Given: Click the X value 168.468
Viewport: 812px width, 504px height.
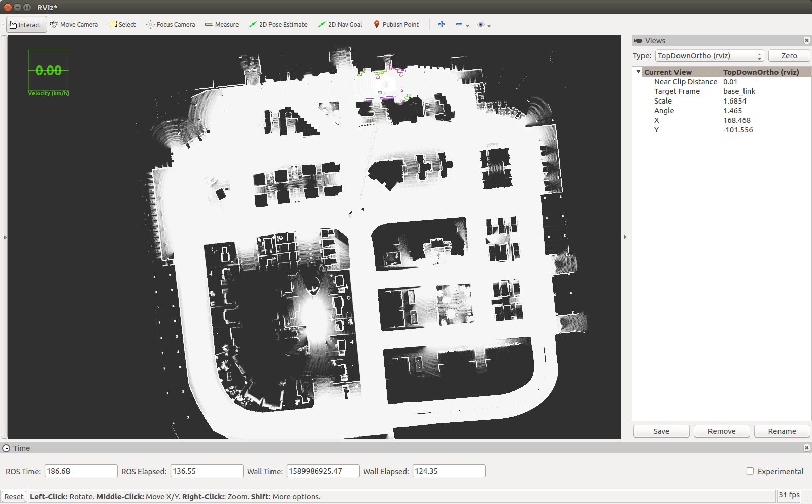Looking at the screenshot, I should click(x=736, y=120).
